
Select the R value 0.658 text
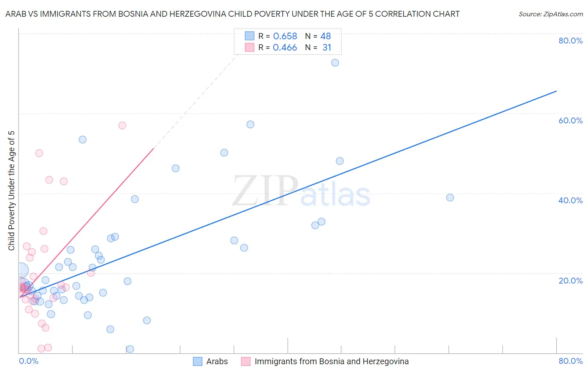285,36
